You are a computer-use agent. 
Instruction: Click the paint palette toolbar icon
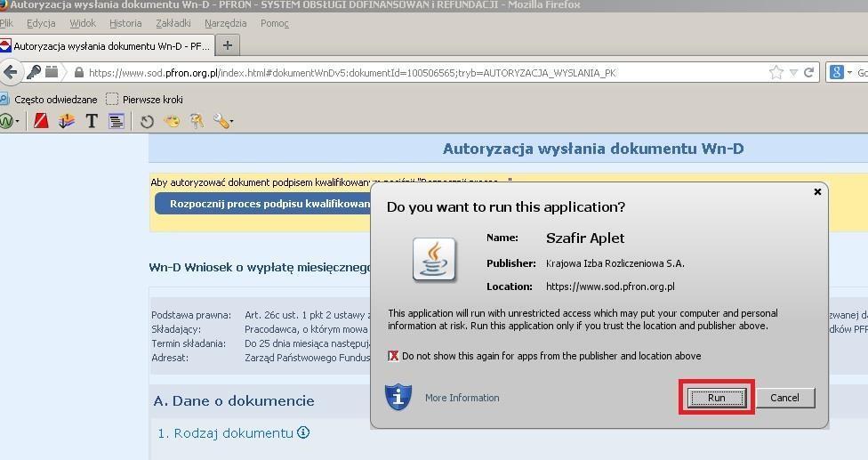point(173,121)
